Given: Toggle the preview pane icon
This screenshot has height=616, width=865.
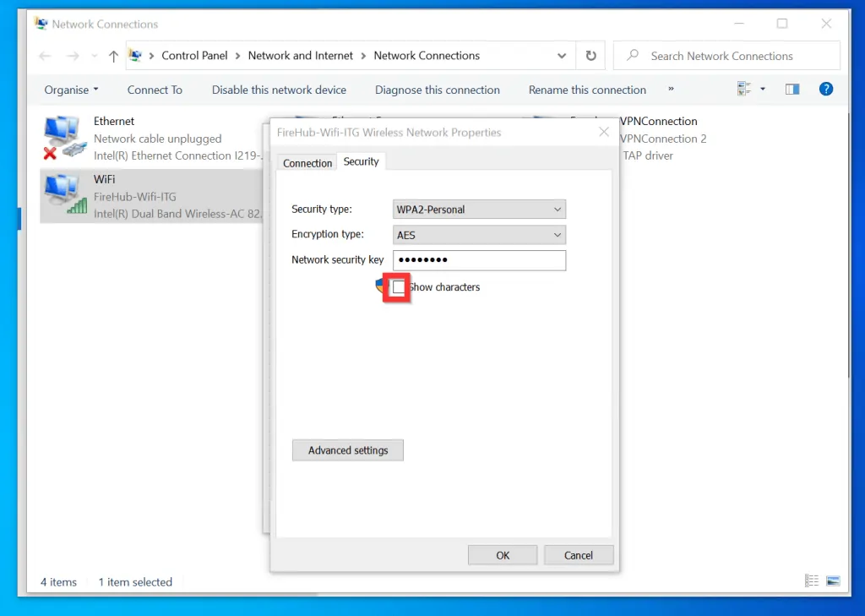Looking at the screenshot, I should click(792, 90).
